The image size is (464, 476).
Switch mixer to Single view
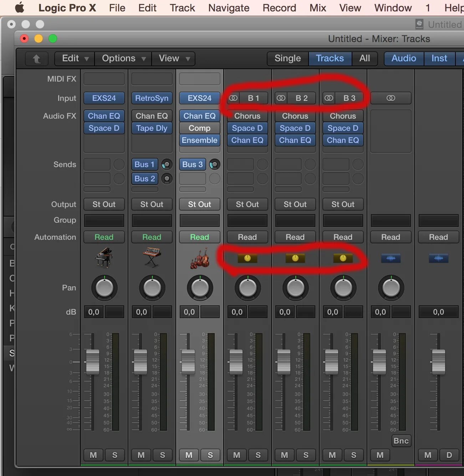pos(288,59)
